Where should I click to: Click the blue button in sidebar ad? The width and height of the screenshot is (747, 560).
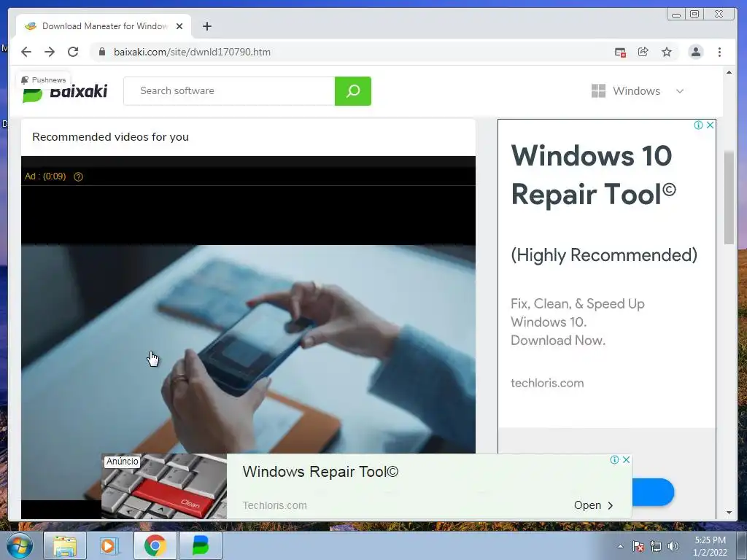pos(653,492)
